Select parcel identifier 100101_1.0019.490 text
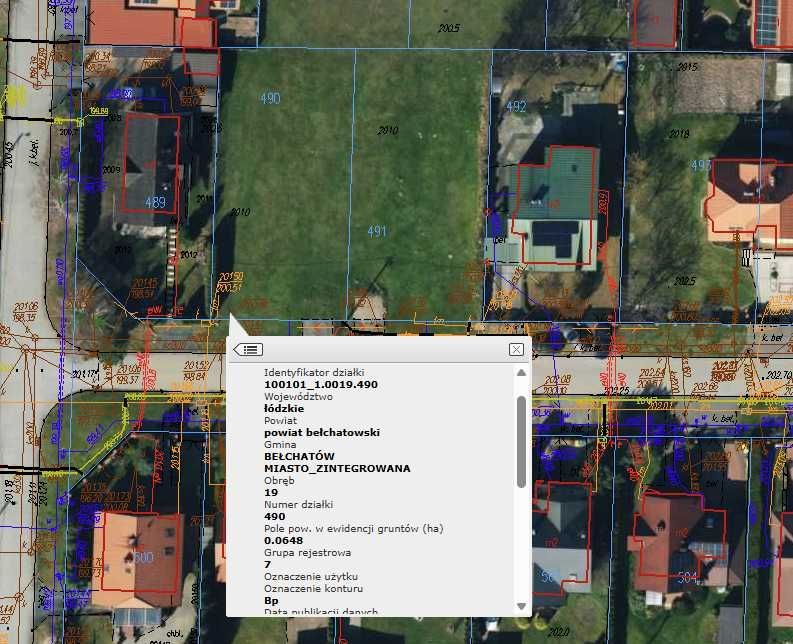The image size is (793, 644). (x=321, y=384)
